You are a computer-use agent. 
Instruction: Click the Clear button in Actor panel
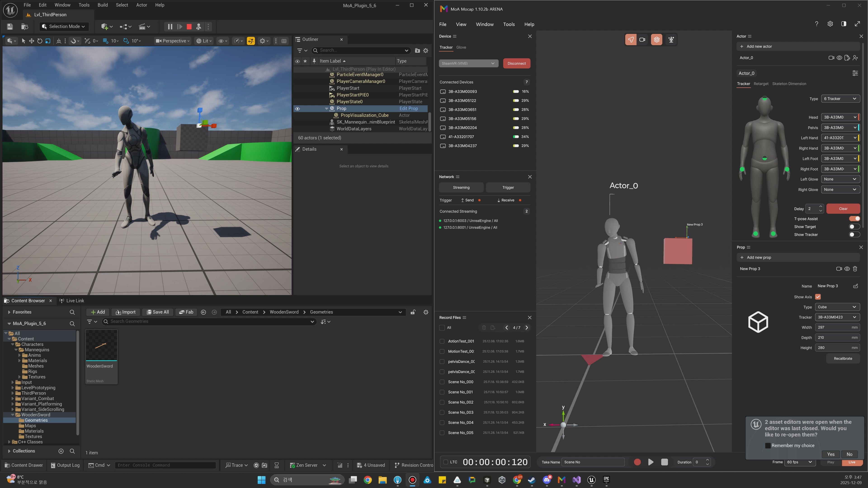click(843, 209)
